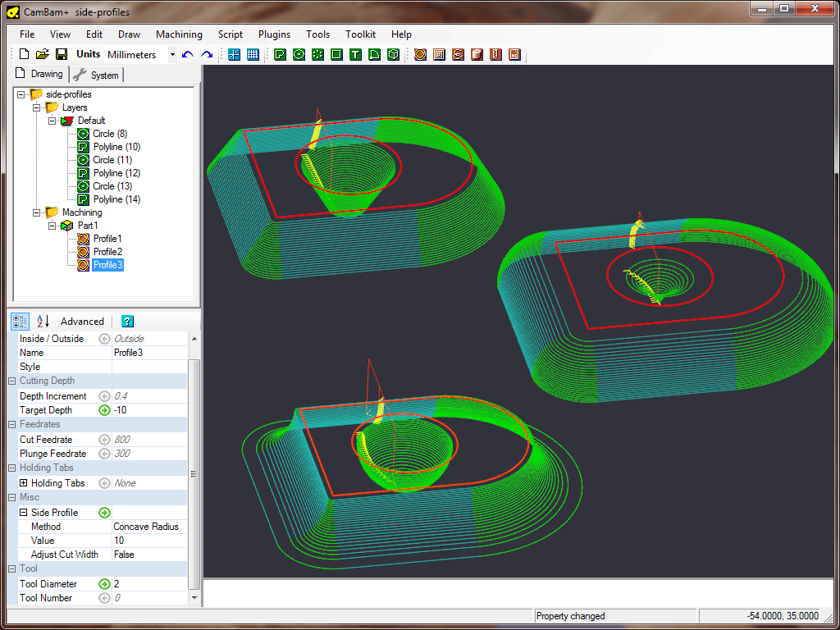Image resolution: width=840 pixels, height=630 pixels.
Task: Open the Machining menu
Action: [x=178, y=34]
